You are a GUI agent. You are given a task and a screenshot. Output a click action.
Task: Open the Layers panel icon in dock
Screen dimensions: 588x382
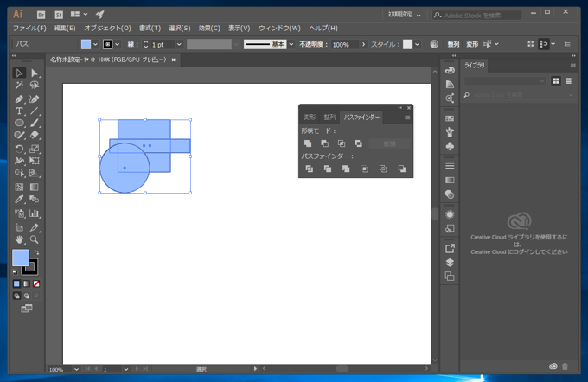pos(450,263)
